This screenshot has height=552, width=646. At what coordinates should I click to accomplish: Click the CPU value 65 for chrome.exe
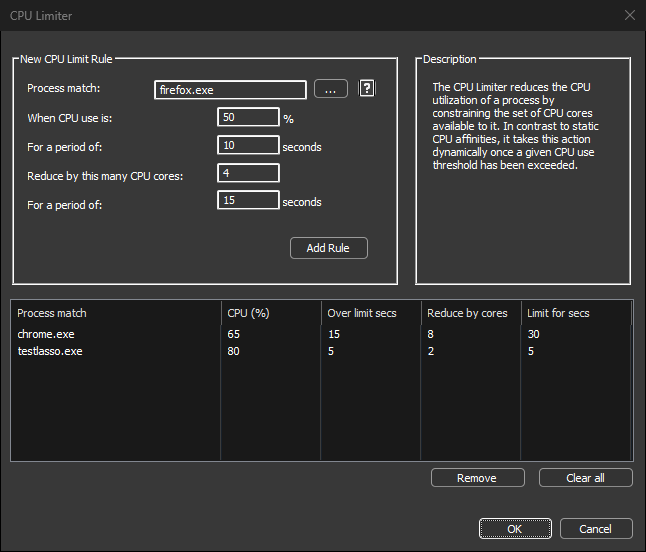(x=234, y=334)
